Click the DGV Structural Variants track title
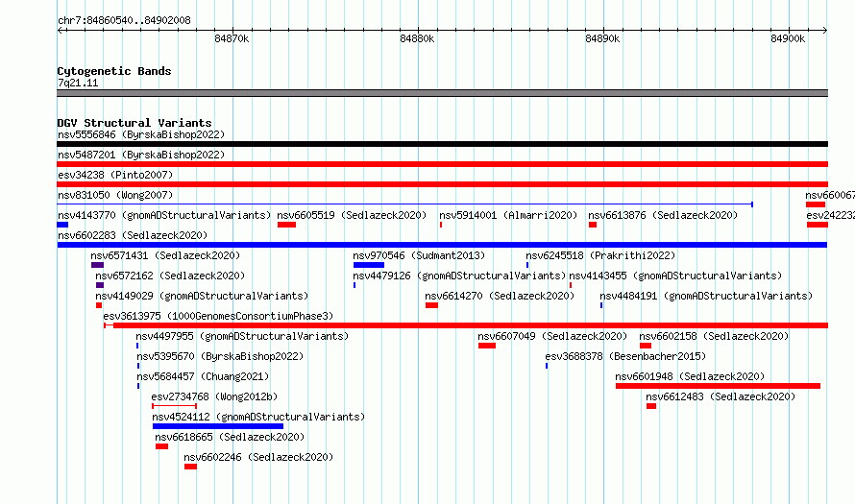The image size is (855, 504). coord(134,123)
